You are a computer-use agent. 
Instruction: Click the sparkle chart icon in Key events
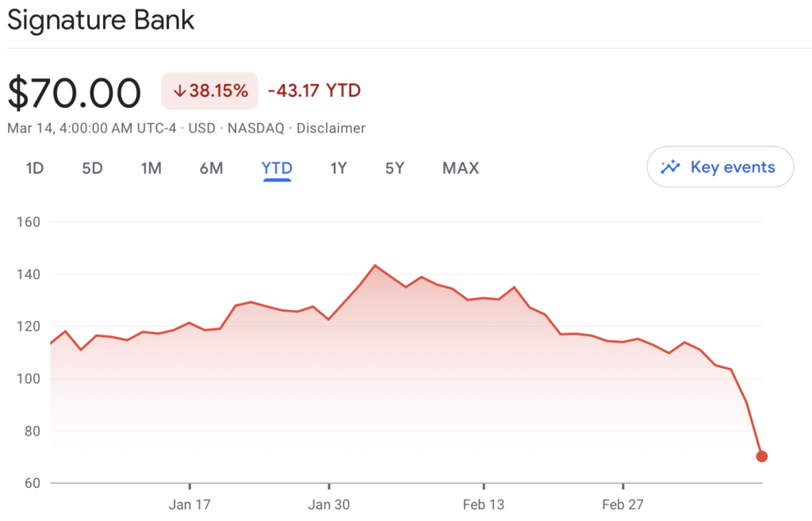pyautogui.click(x=670, y=167)
